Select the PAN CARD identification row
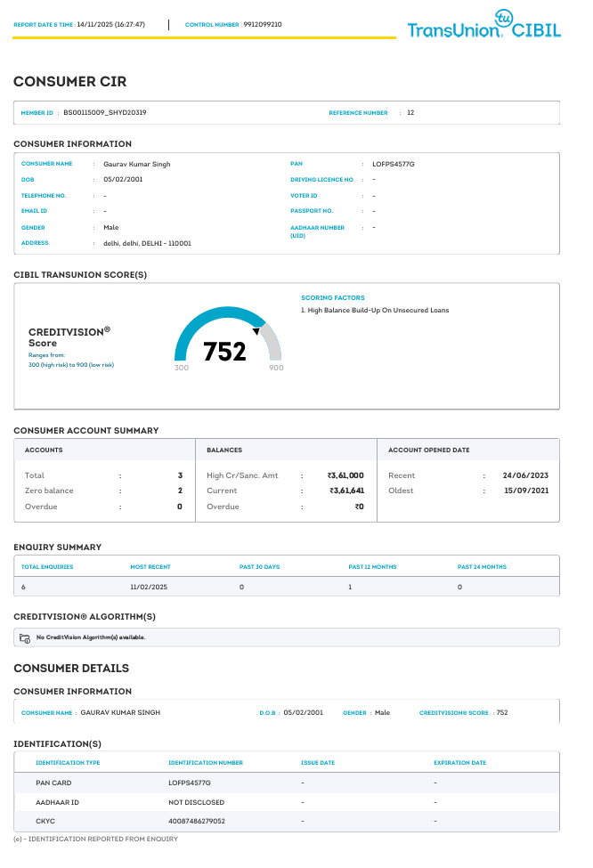 coord(286,783)
